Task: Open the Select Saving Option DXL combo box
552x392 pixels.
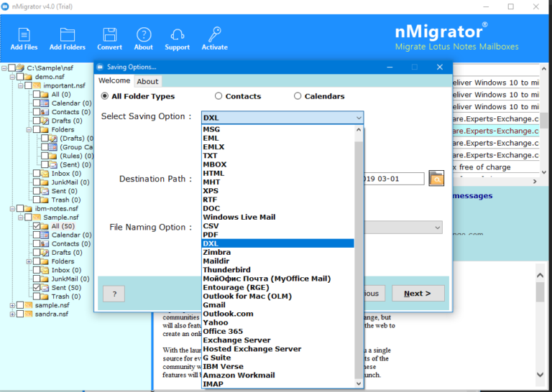Action: 282,118
